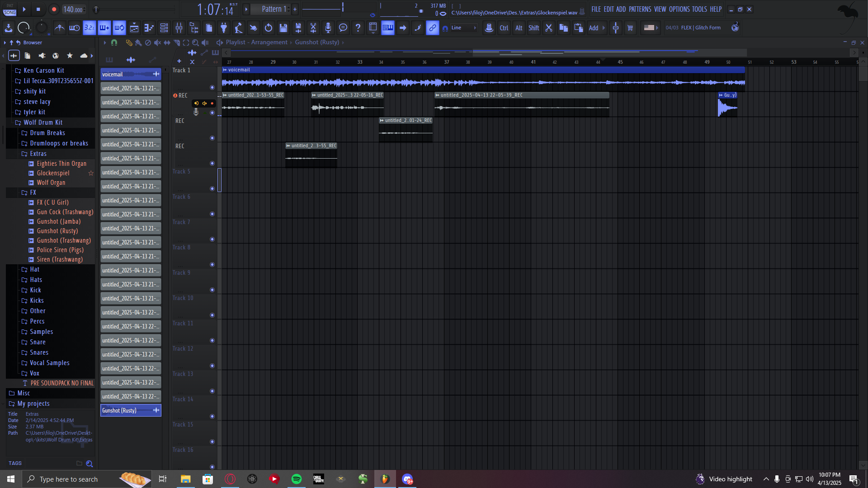The height and width of the screenshot is (488, 868).
Task: Select the playlist Zoom tool
Action: (x=195, y=42)
